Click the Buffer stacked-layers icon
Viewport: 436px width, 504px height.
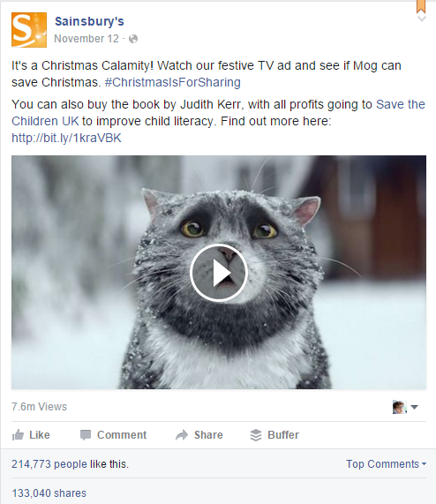pos(256,435)
